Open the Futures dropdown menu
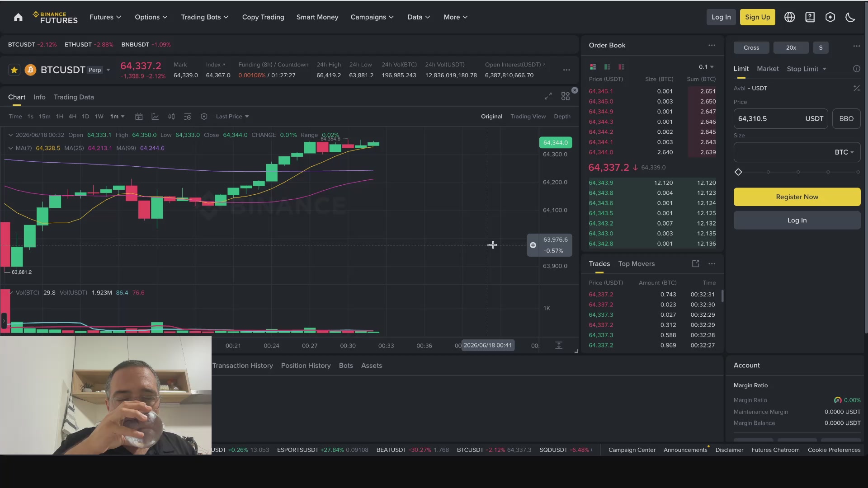The width and height of the screenshot is (868, 488). pyautogui.click(x=105, y=17)
